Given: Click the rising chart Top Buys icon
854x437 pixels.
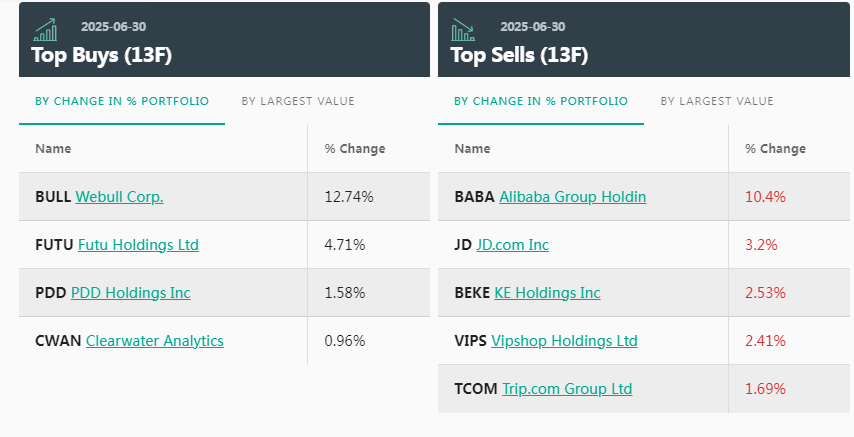Looking at the screenshot, I should (45, 29).
